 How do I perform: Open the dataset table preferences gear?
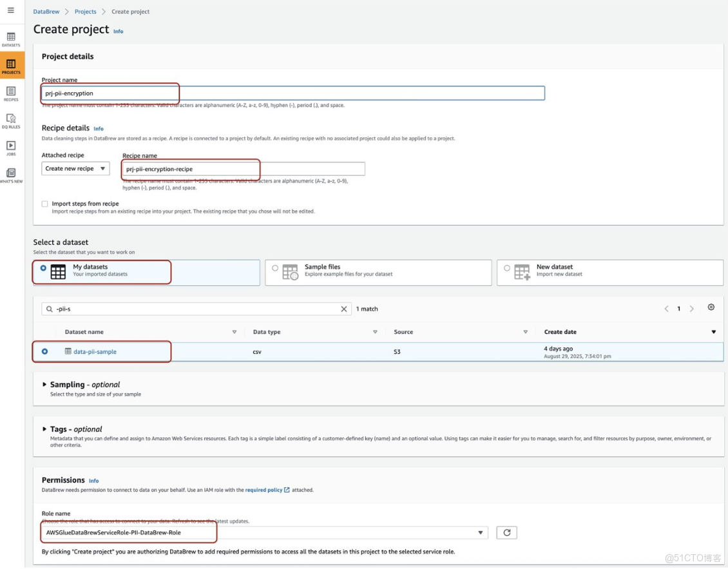(711, 308)
